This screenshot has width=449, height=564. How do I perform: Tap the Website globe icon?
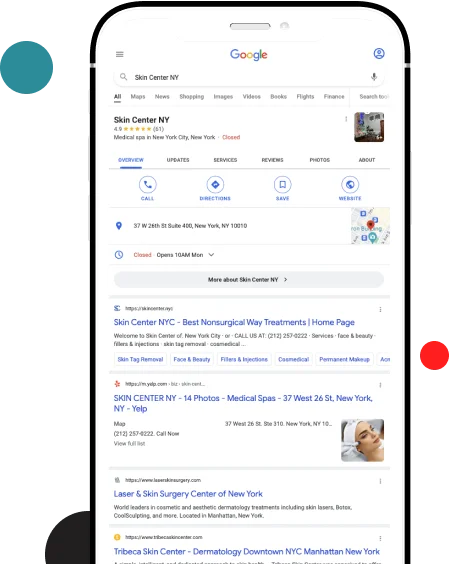click(x=350, y=185)
